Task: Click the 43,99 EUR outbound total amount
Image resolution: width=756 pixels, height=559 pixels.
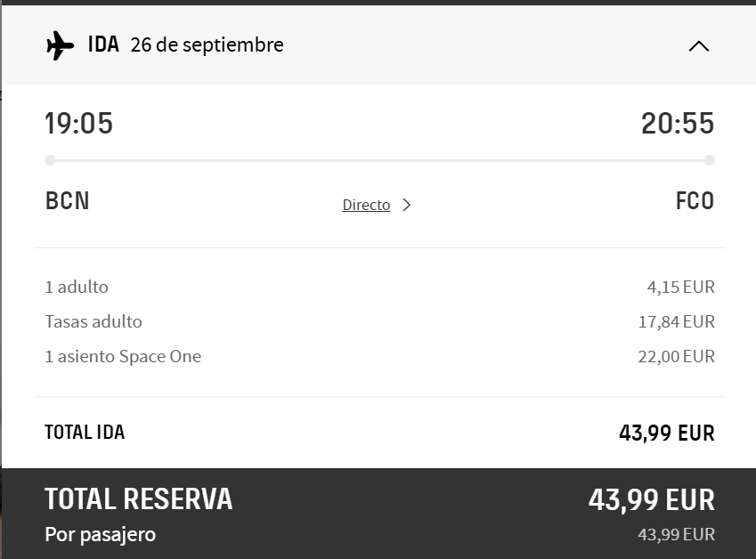Action: [x=667, y=433]
